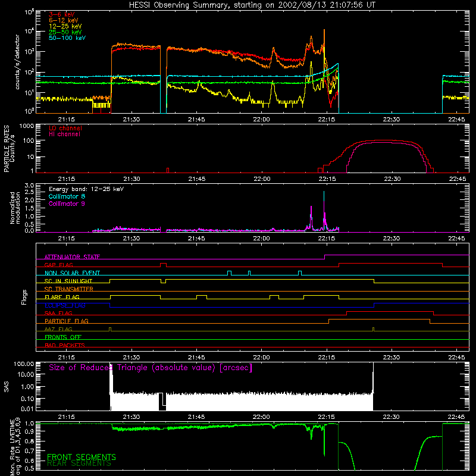Click the "SAA FLAG" label

point(58,313)
